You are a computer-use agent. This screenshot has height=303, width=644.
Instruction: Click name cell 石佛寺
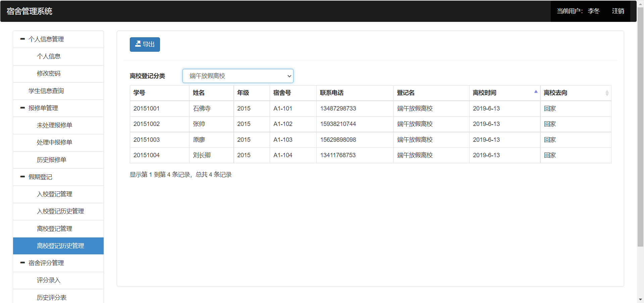coord(211,109)
